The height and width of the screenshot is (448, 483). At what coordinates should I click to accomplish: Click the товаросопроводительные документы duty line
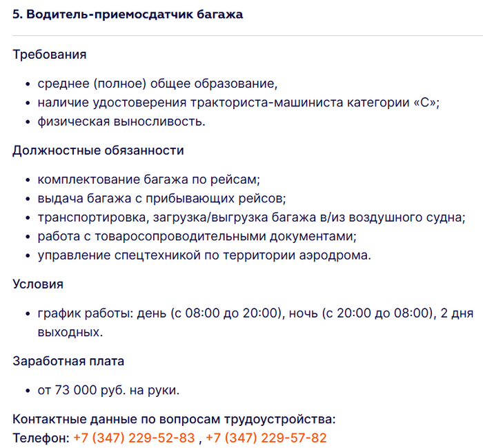[197, 236]
